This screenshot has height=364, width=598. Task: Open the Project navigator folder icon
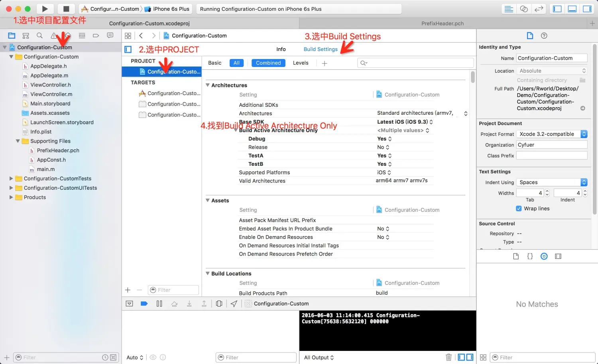[12, 35]
